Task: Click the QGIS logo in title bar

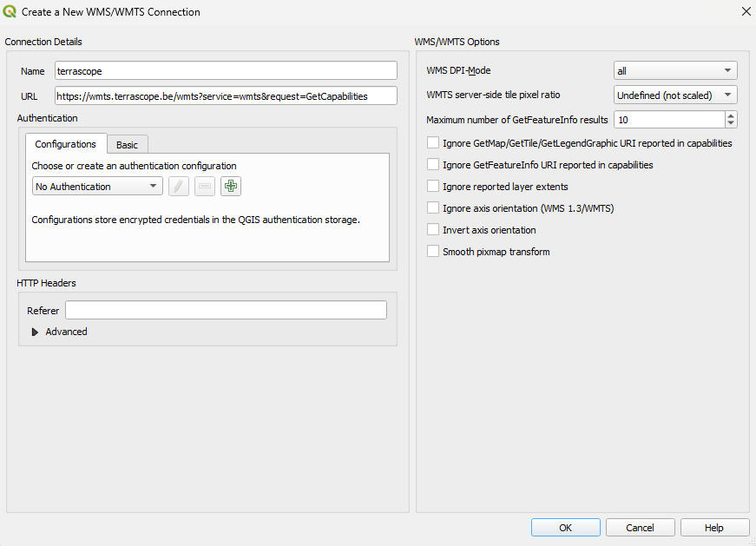Action: click(10, 11)
